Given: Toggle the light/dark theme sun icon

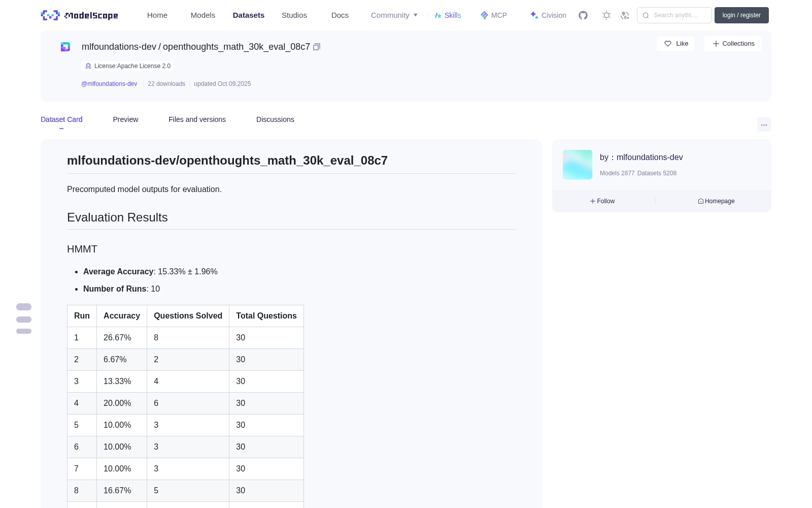Looking at the screenshot, I should [x=606, y=15].
